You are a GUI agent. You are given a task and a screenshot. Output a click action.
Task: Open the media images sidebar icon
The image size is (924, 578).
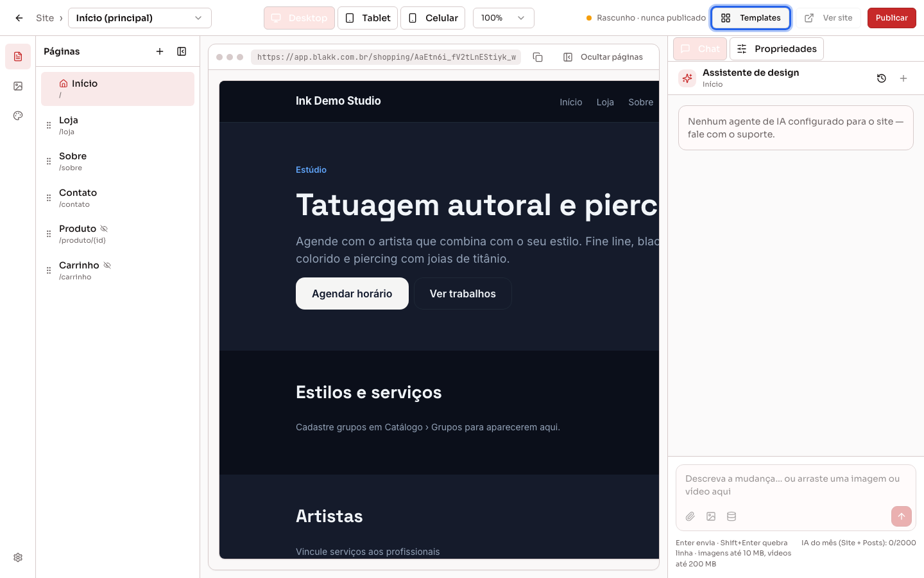pyautogui.click(x=18, y=86)
